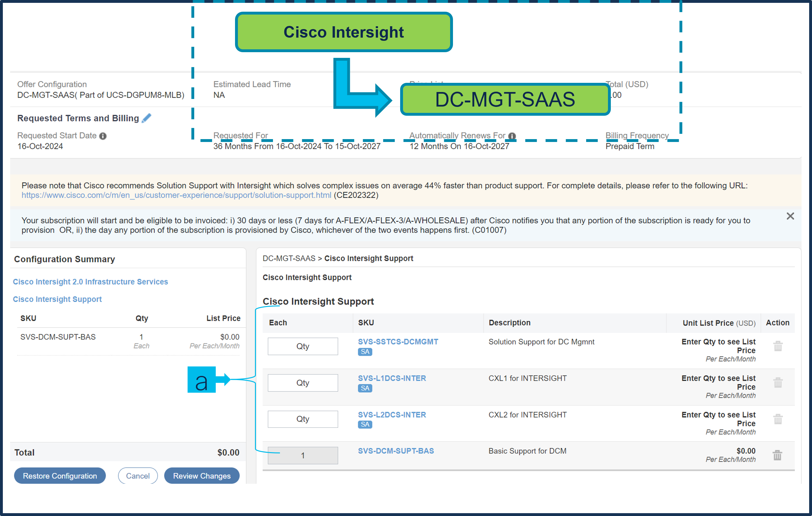Image resolution: width=812 pixels, height=516 pixels.
Task: Click info icon beside Automatically Renews For
Action: click(x=512, y=136)
